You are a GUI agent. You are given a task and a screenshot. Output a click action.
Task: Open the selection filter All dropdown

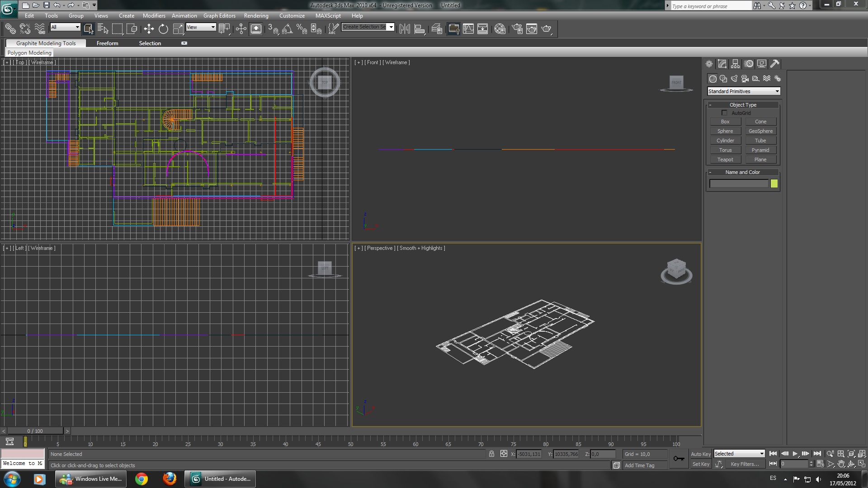coord(65,27)
